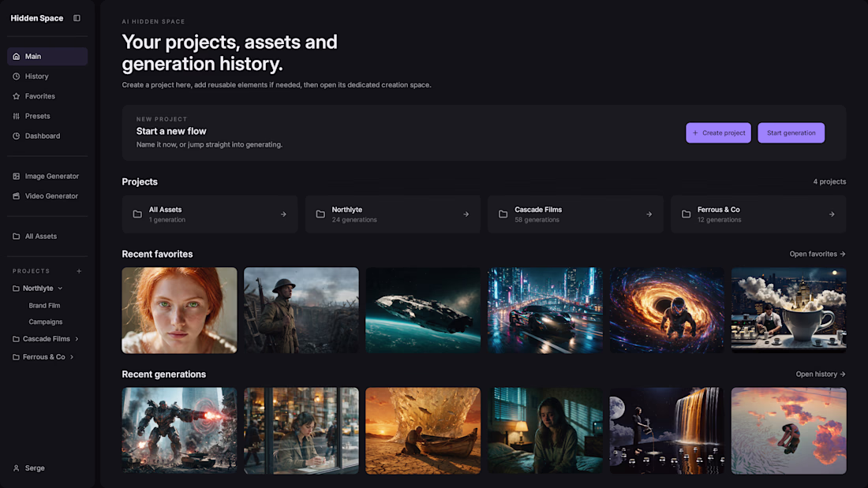
Task: Click the home icon beside Main
Action: 16,57
